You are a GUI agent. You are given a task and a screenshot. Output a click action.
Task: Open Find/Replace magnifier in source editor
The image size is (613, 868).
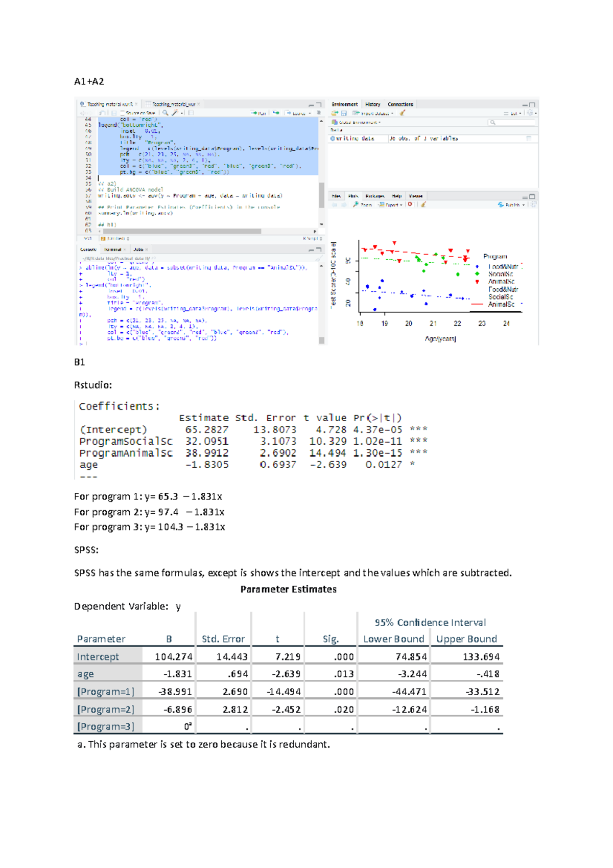pos(166,113)
